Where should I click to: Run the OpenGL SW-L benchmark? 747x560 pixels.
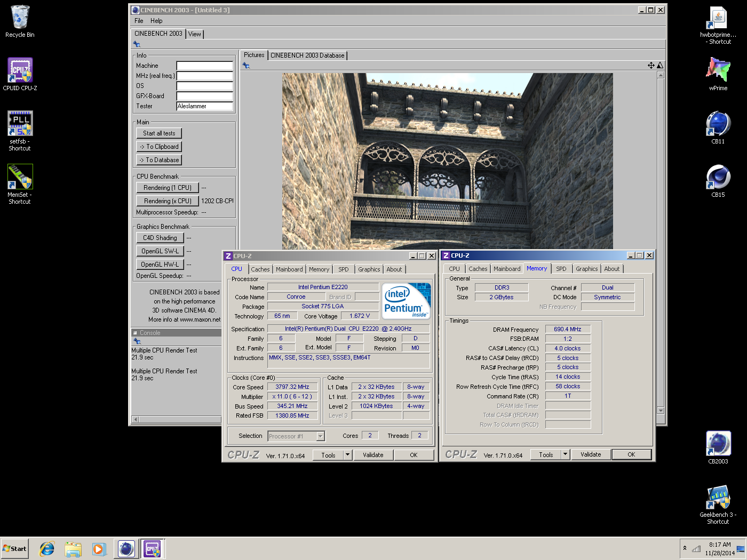[x=160, y=251]
